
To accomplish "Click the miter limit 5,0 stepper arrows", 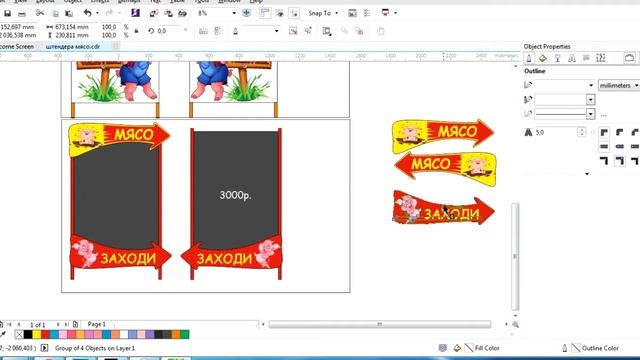I will click(582, 132).
